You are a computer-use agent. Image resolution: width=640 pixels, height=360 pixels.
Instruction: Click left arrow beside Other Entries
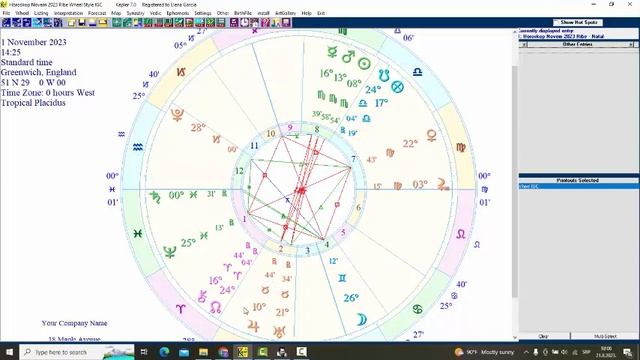[x=524, y=44]
